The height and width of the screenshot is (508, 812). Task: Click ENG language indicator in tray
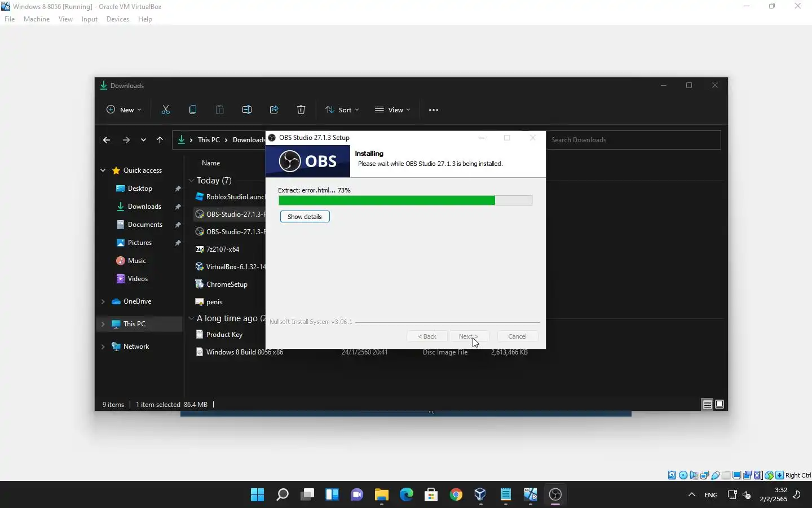pos(711,495)
